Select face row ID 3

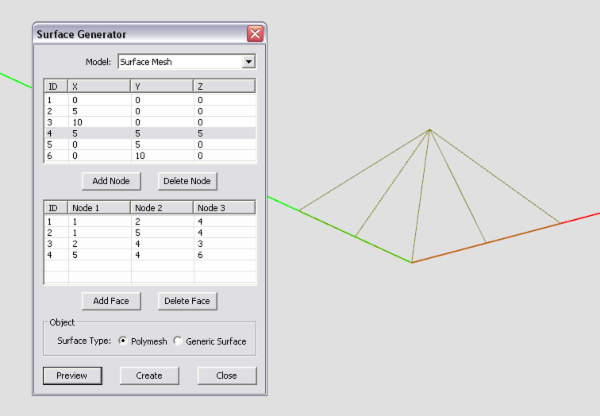[x=150, y=244]
